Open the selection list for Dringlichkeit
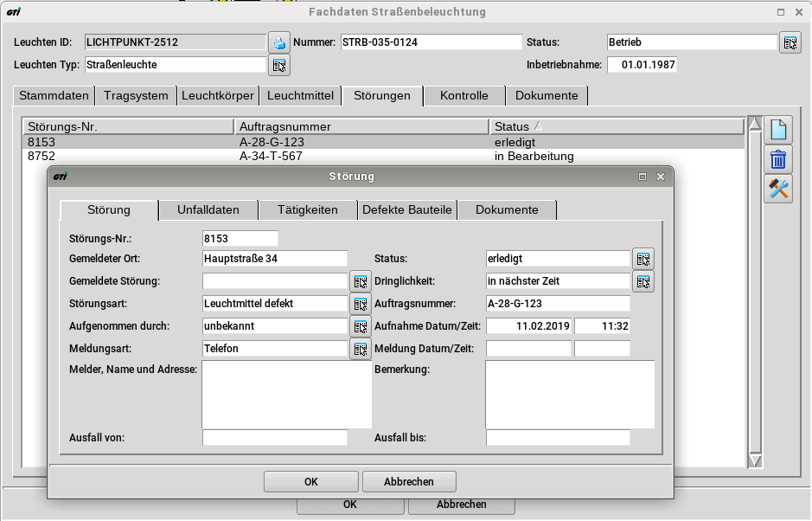The height and width of the screenshot is (521, 812). [643, 281]
